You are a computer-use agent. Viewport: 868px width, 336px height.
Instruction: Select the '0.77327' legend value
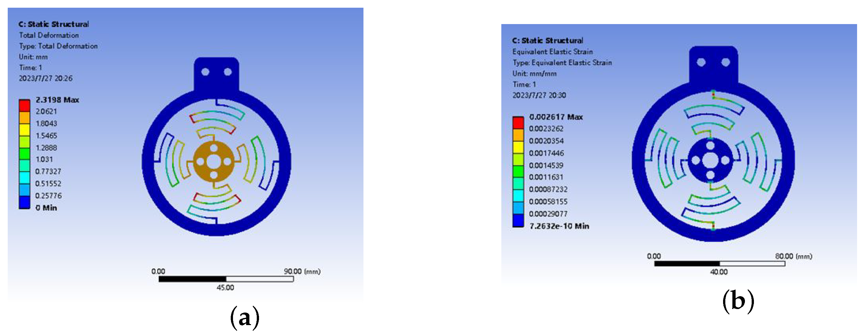[x=48, y=172]
